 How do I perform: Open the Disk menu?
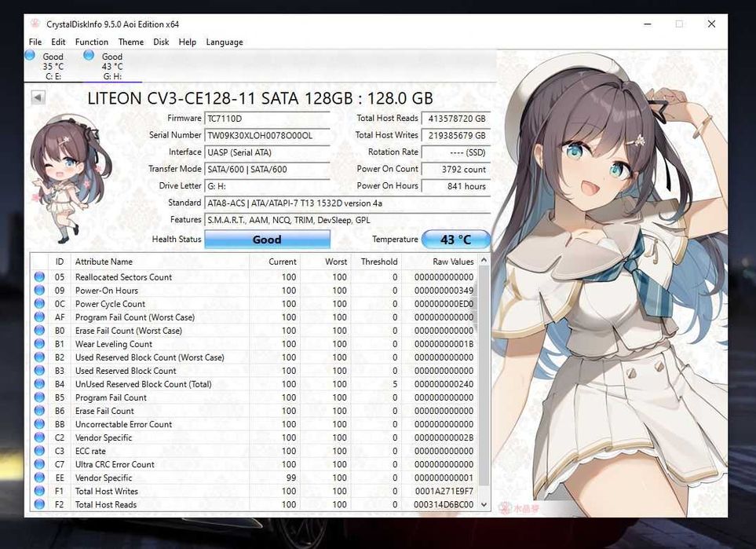click(161, 42)
